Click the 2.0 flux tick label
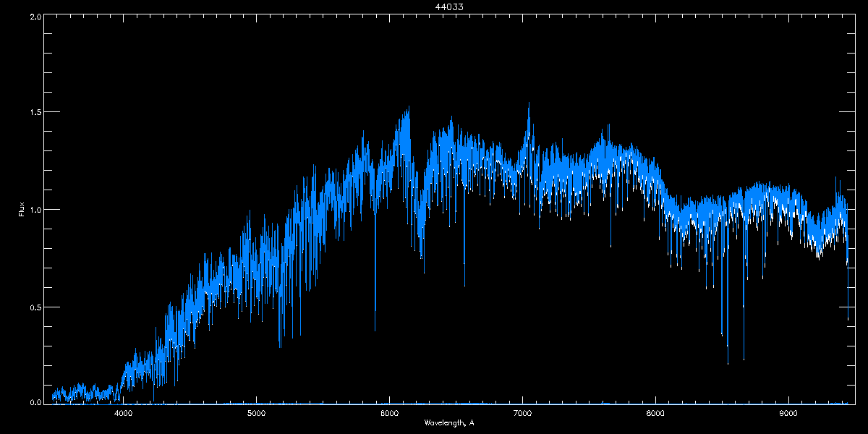Viewport: 868px width, 434px height. point(35,16)
